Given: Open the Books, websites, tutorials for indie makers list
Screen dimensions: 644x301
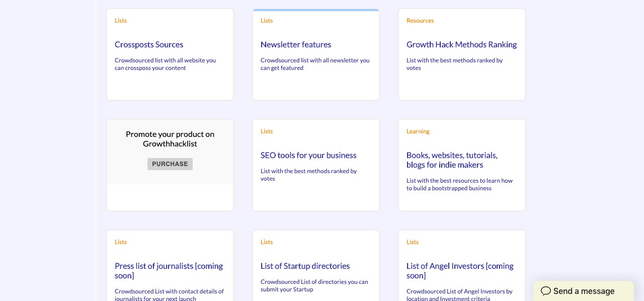Looking at the screenshot, I should (x=452, y=160).
